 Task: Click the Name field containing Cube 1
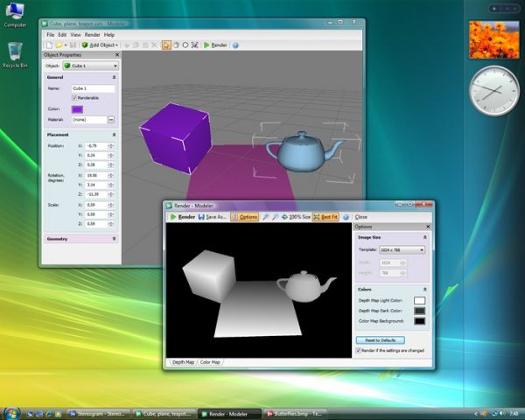point(93,88)
